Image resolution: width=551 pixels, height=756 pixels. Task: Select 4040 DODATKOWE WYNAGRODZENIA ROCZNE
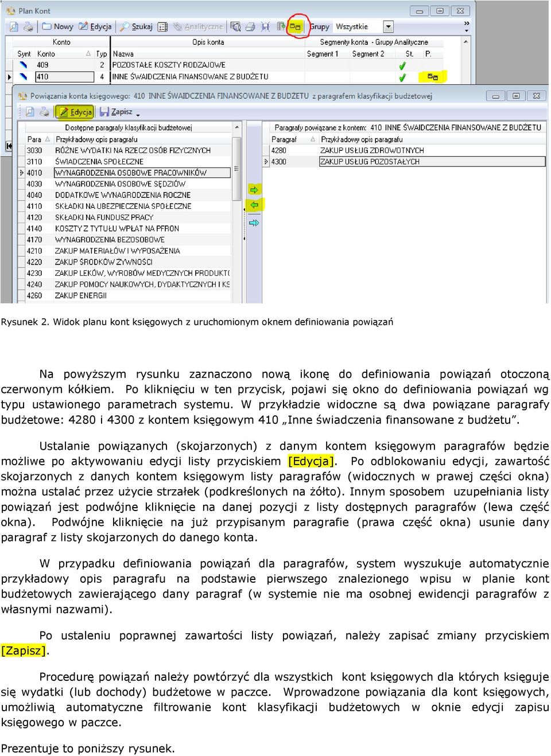pyautogui.click(x=128, y=195)
